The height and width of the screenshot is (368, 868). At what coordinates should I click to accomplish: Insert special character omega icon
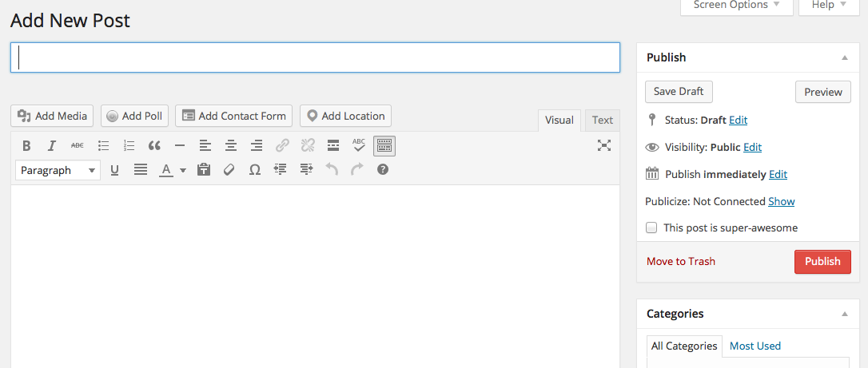point(255,169)
